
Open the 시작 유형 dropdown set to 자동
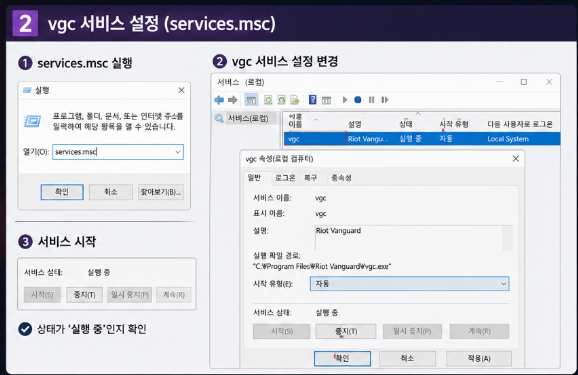(410, 284)
